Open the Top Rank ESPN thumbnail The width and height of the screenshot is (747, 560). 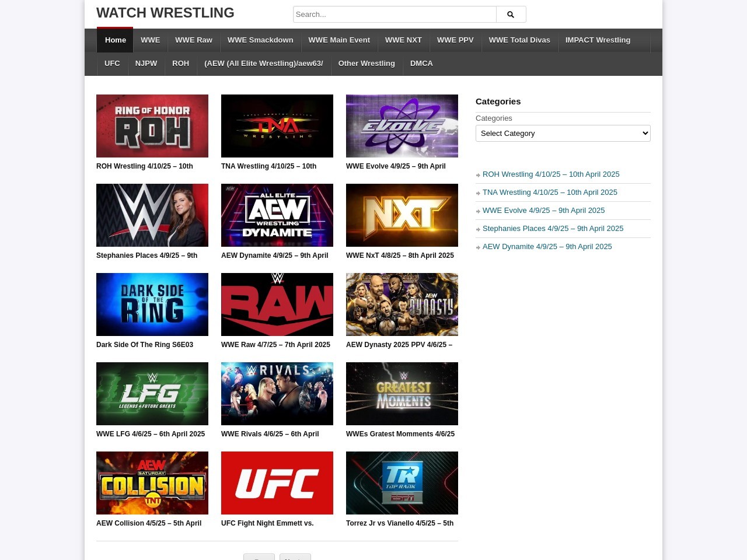[402, 483]
